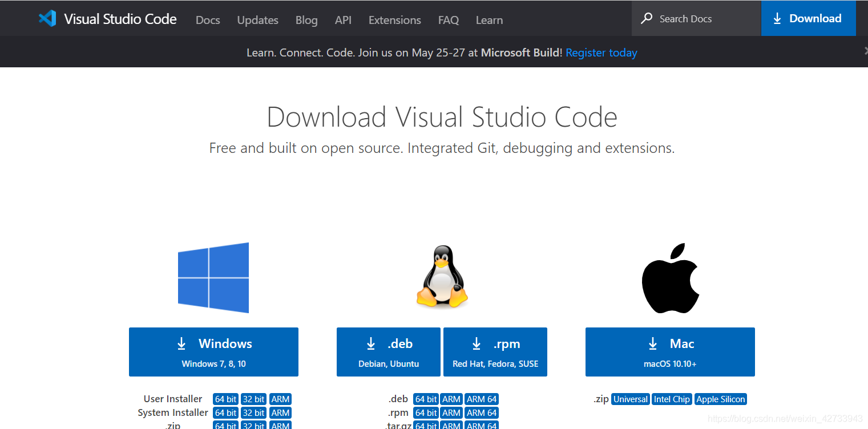Go to the Blog nav item

click(x=306, y=20)
